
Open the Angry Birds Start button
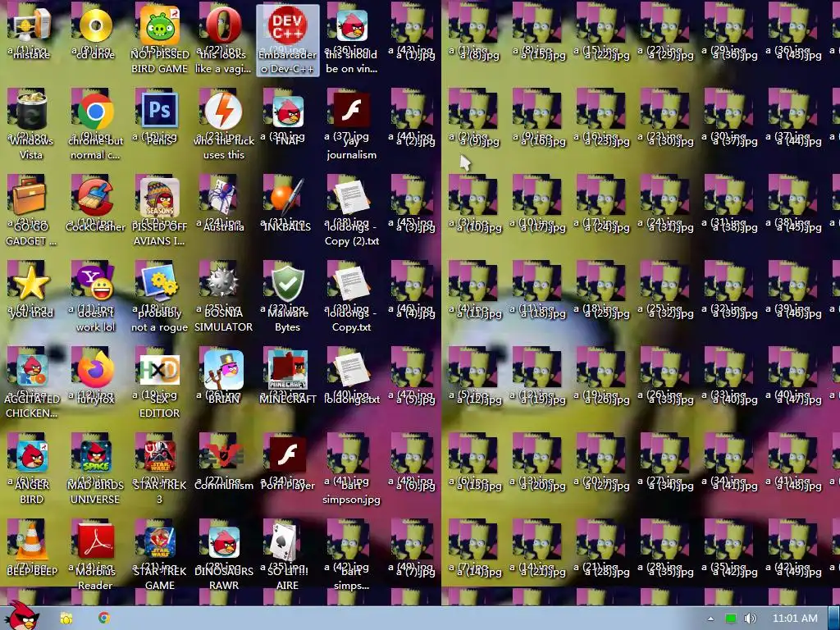tap(22, 615)
